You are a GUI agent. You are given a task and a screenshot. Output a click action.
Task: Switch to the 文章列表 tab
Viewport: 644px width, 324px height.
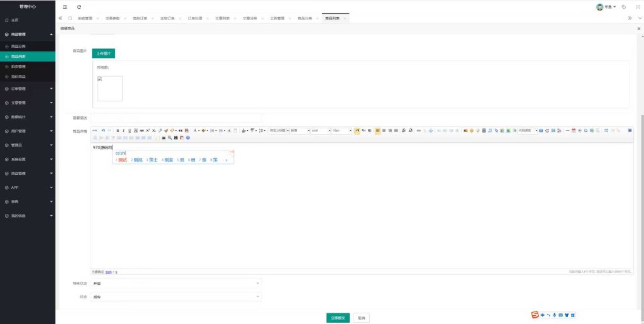(x=223, y=18)
